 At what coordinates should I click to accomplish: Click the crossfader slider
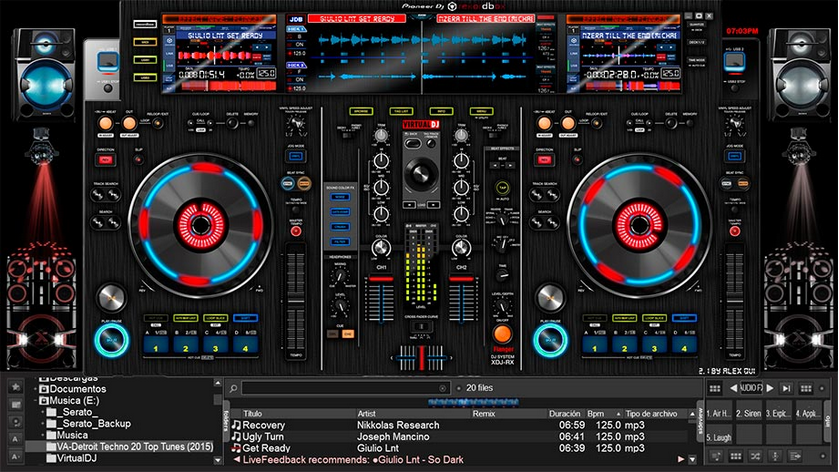pyautogui.click(x=421, y=357)
